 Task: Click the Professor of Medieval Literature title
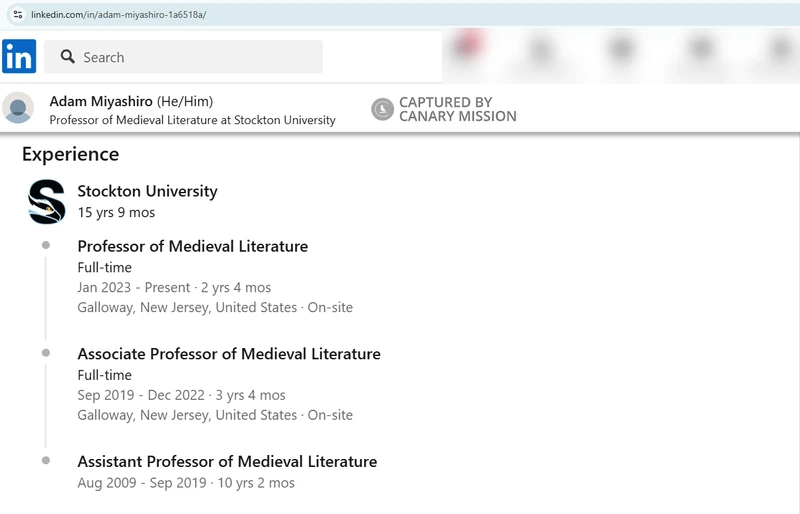point(192,246)
